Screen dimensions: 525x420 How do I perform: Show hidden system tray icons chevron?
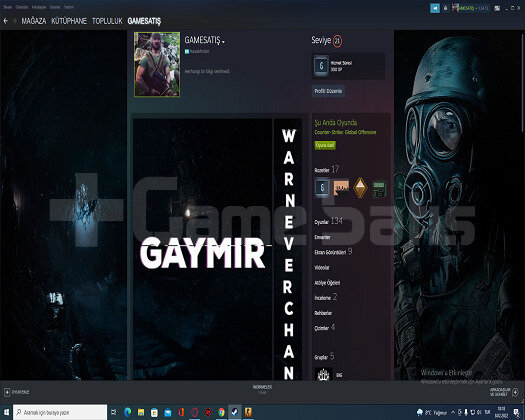(x=453, y=412)
